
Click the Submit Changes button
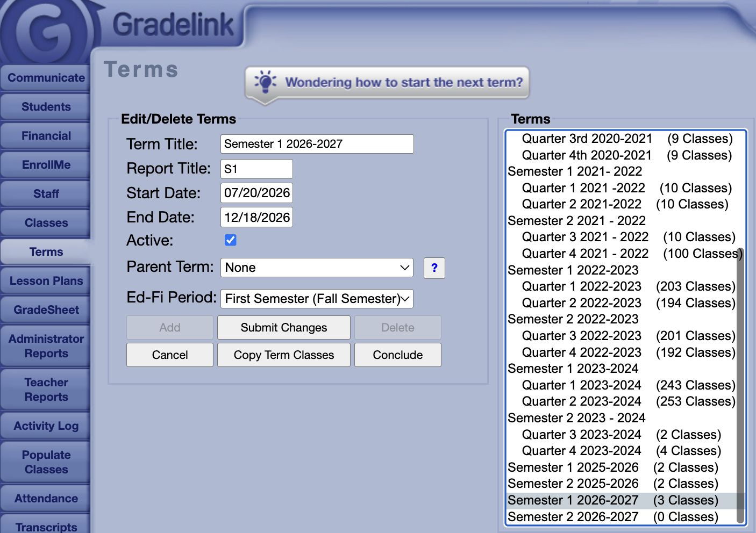pyautogui.click(x=284, y=328)
